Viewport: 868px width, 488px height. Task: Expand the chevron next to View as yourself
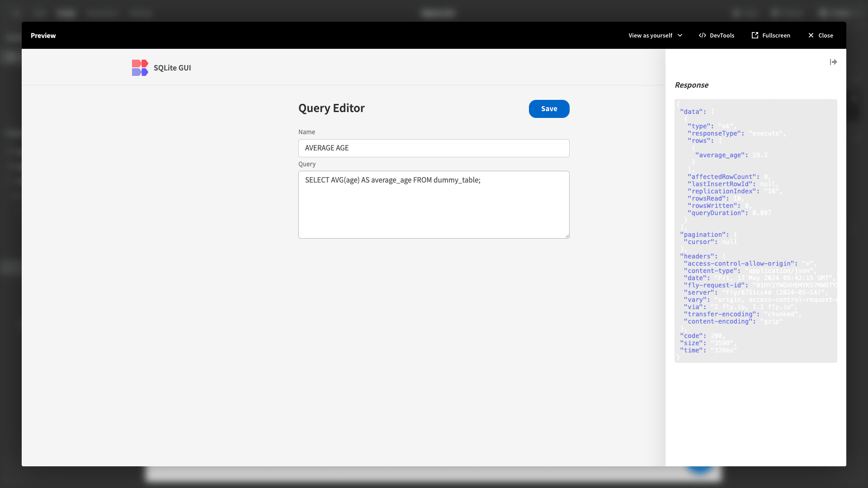point(680,35)
